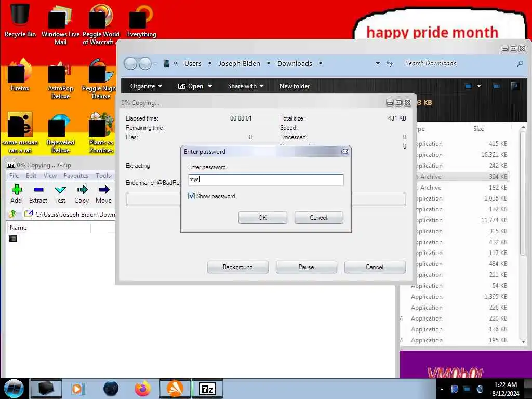Image resolution: width=532 pixels, height=399 pixels.
Task: Click the Joseph Biden breadcrumb
Action: click(239, 63)
